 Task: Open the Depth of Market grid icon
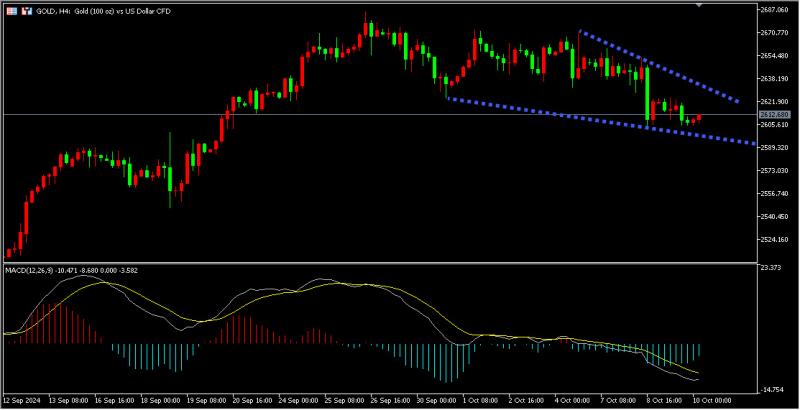click(12, 11)
